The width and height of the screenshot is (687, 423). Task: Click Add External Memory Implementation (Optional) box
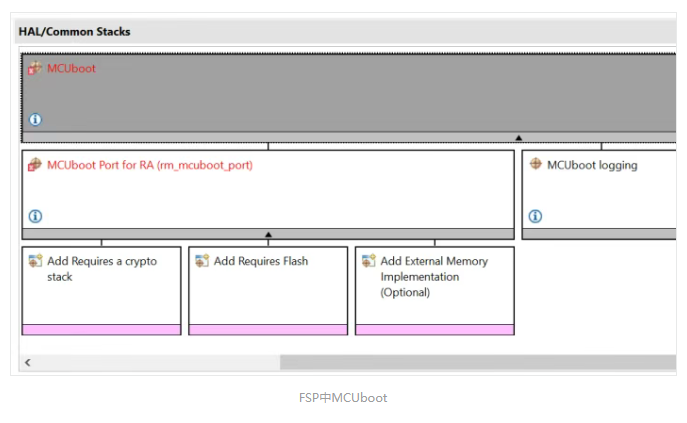pyautogui.click(x=435, y=291)
